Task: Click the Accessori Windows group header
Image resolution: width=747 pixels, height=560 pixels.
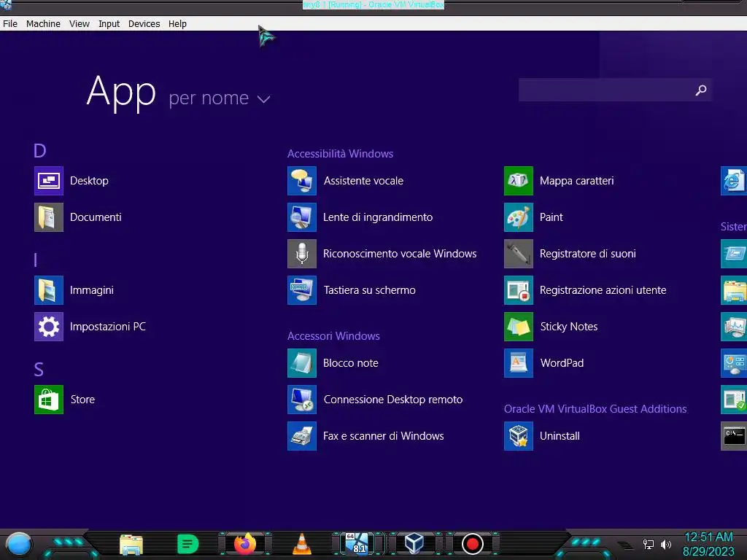Action: tap(333, 336)
